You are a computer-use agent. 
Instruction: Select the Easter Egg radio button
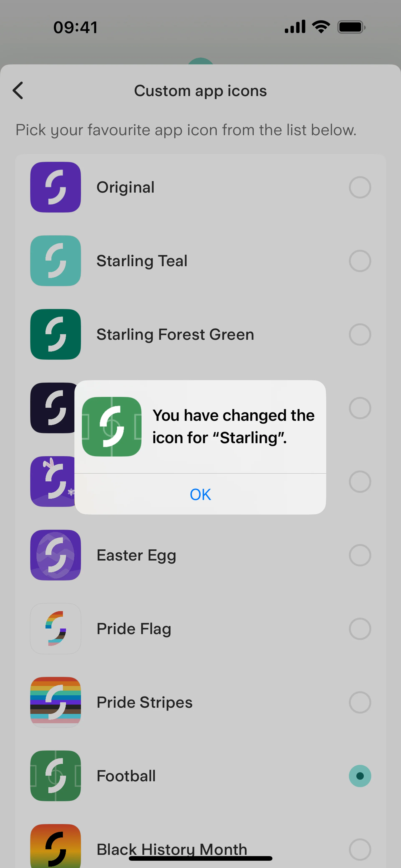point(360,555)
